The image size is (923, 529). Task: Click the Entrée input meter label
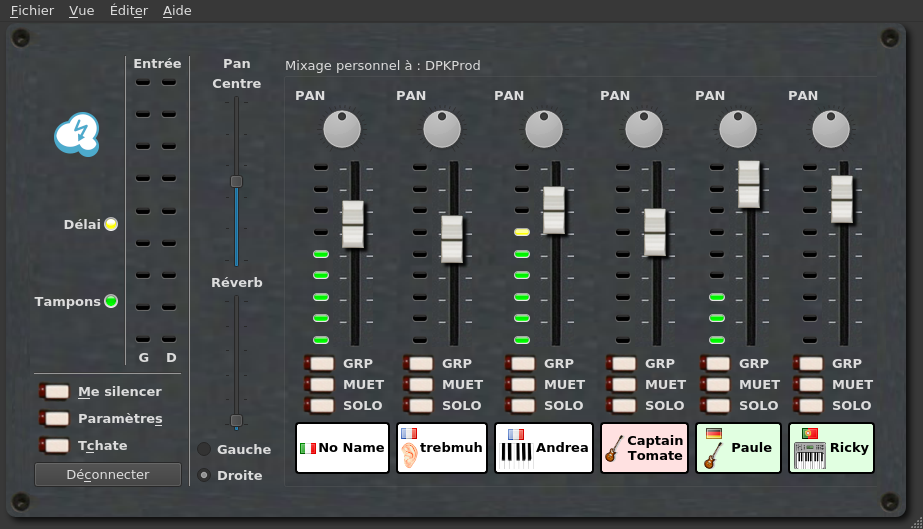(157, 64)
